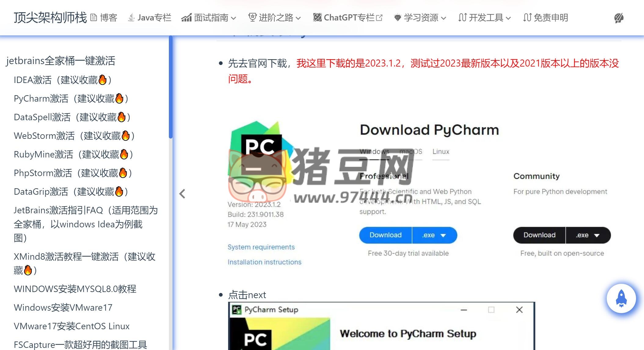Open XMind8激活教程一键激活 sidebar article
The height and width of the screenshot is (350, 644).
85,263
